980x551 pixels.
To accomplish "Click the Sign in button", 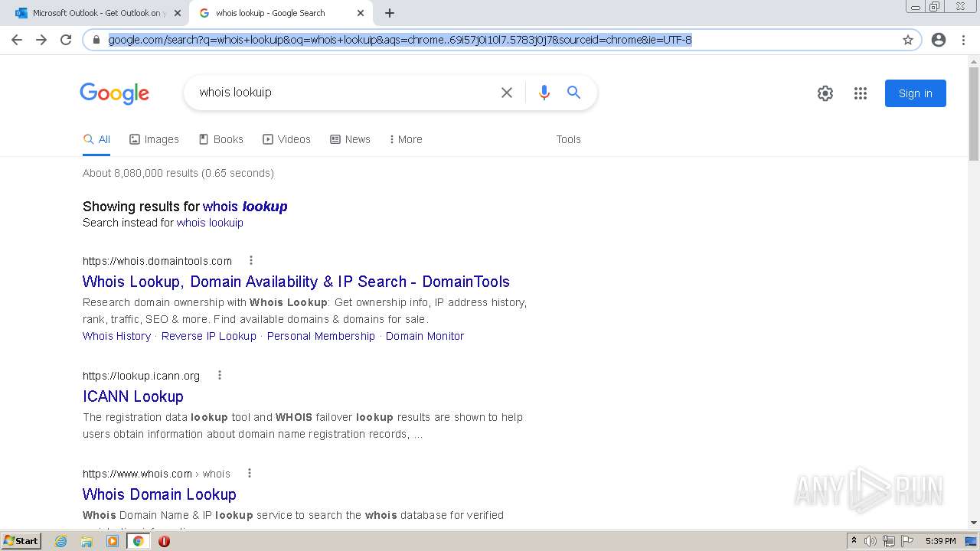I will pyautogui.click(x=915, y=93).
